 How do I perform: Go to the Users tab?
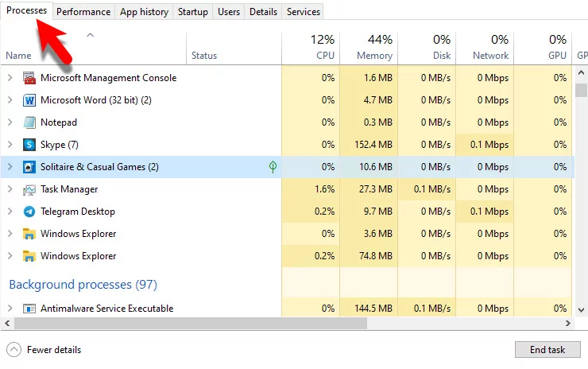click(x=229, y=12)
